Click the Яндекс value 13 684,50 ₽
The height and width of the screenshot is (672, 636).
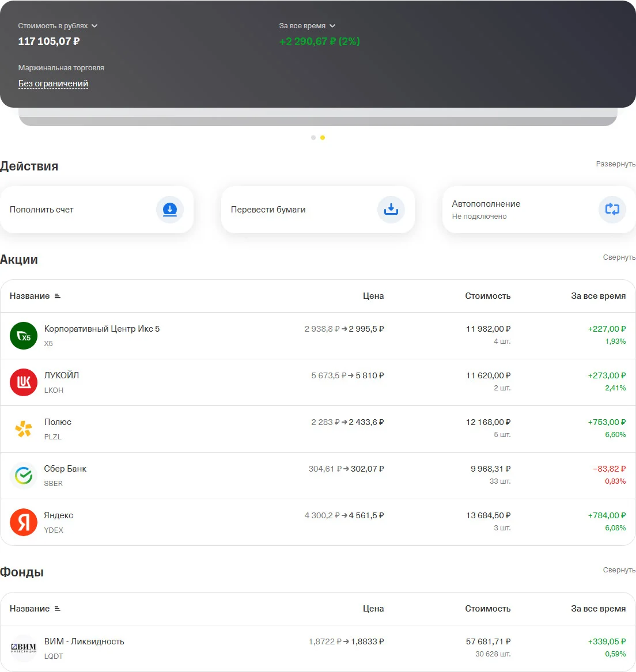point(488,515)
